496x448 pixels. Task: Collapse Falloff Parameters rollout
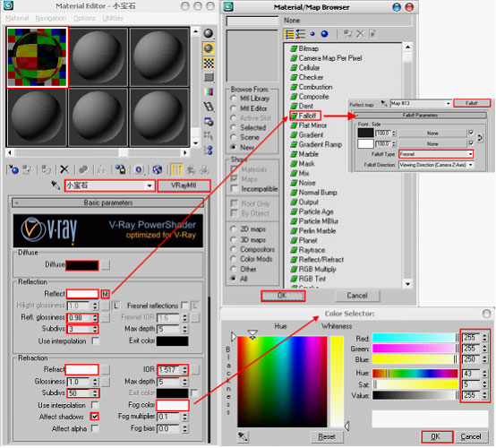(420, 115)
